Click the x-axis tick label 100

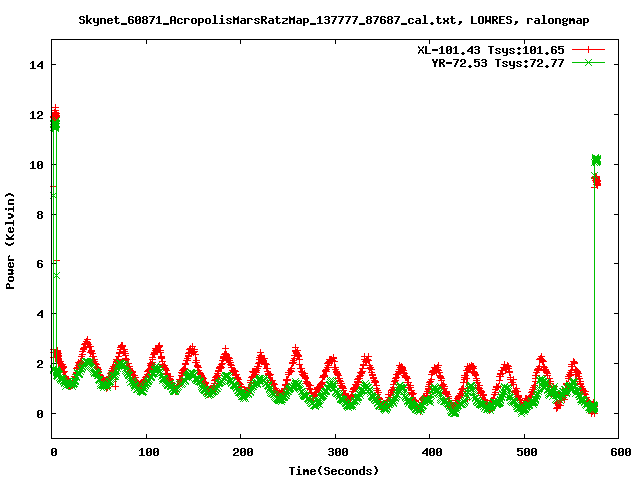point(148,452)
